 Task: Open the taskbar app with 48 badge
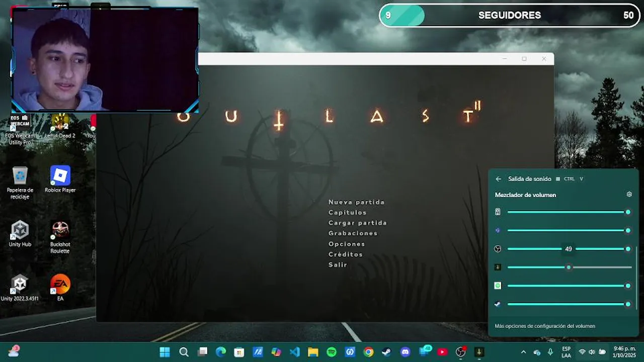click(424, 352)
